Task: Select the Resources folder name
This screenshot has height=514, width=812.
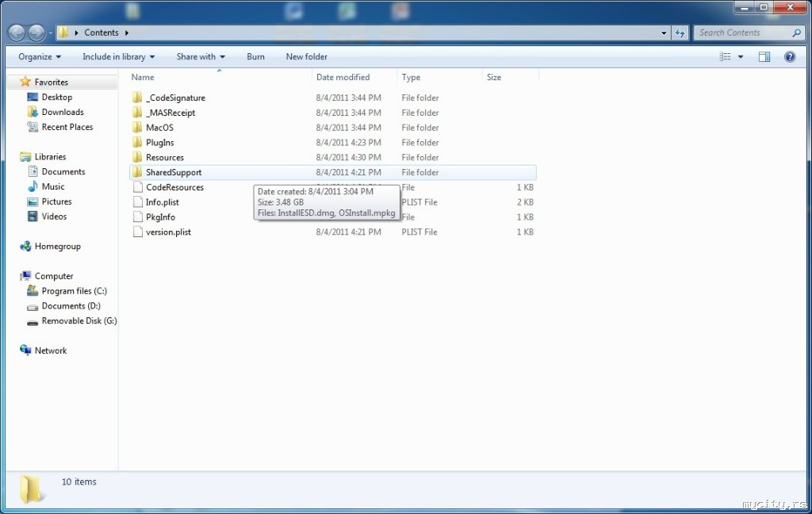Action: coord(165,158)
